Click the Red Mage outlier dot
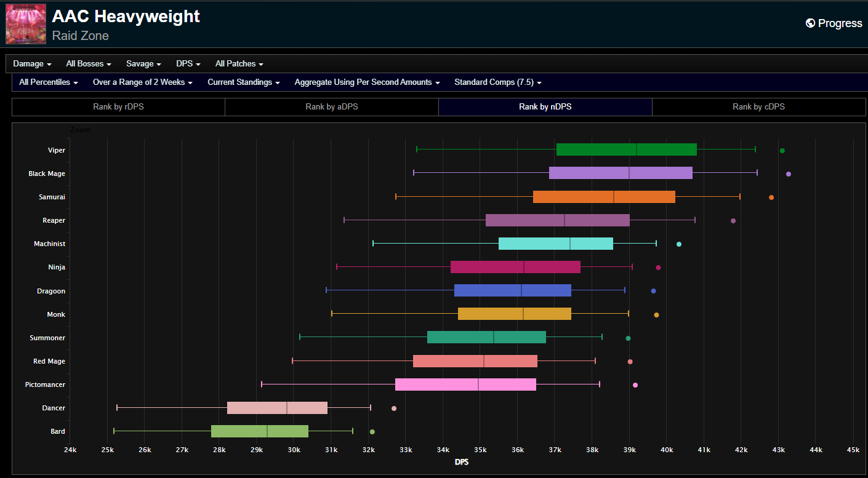868x478 pixels. (630, 362)
